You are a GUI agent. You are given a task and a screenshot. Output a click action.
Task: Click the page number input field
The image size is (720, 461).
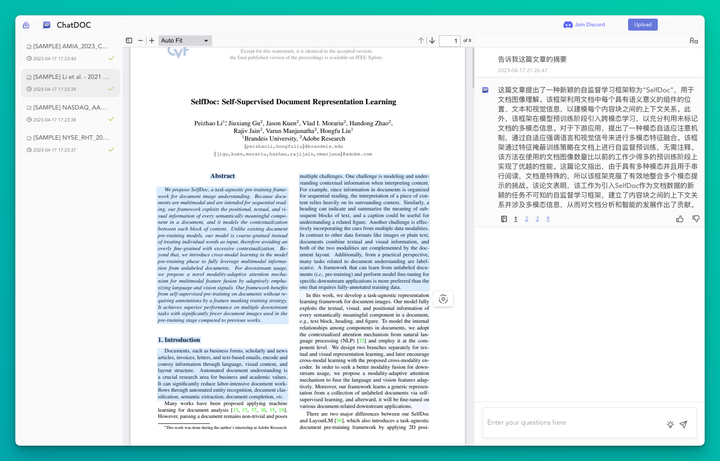click(450, 40)
